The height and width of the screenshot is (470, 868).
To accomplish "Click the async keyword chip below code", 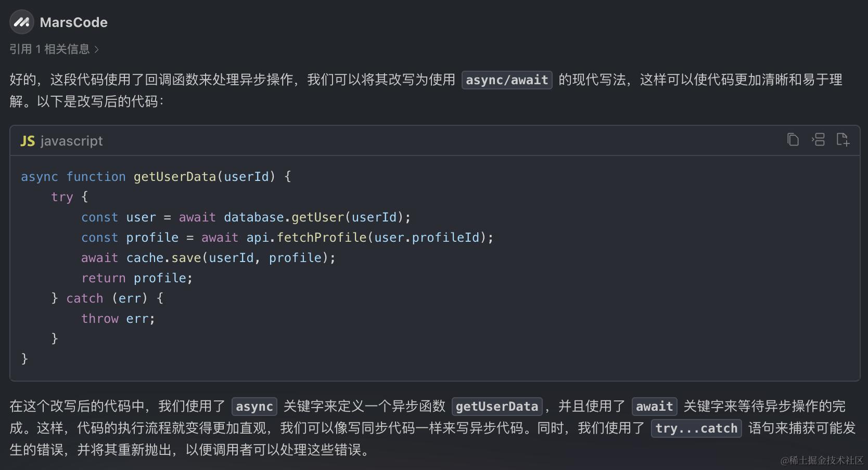I will click(254, 407).
